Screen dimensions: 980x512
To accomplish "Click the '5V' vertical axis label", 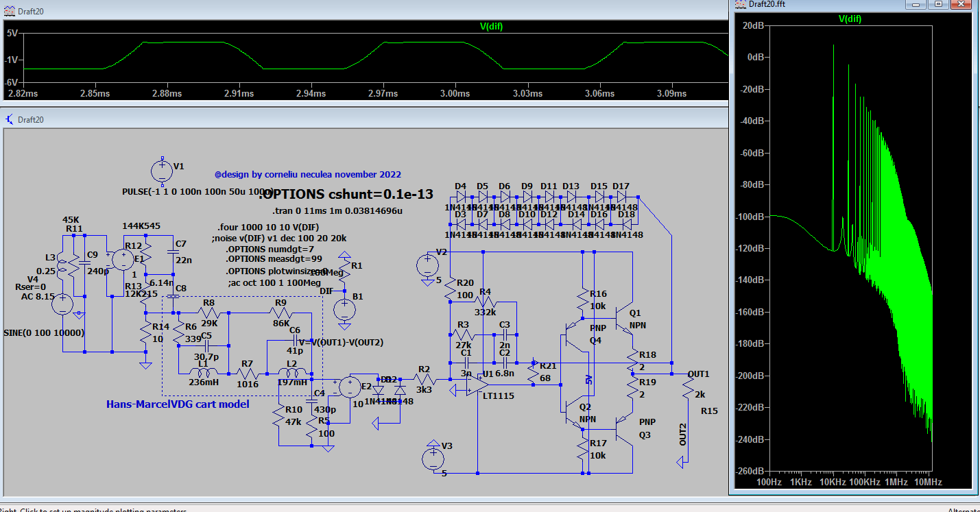I will pos(12,33).
